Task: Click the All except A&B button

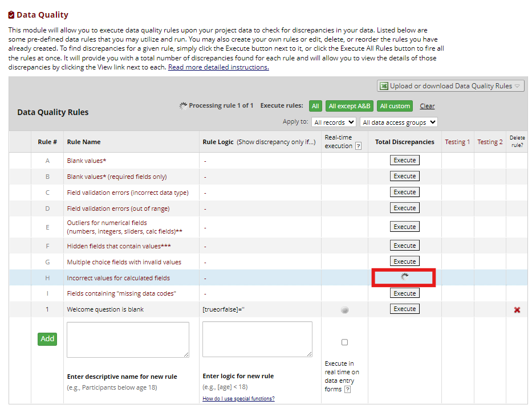Action: coord(349,106)
